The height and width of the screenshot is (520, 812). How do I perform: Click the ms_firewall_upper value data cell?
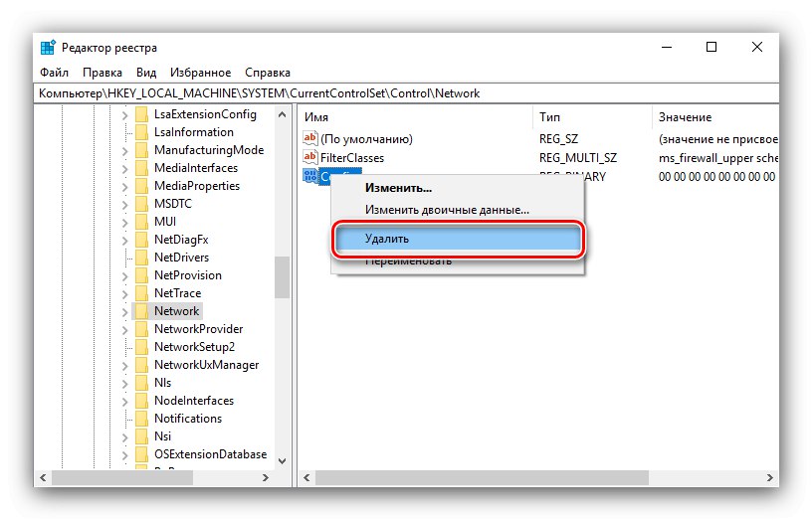click(x=718, y=157)
